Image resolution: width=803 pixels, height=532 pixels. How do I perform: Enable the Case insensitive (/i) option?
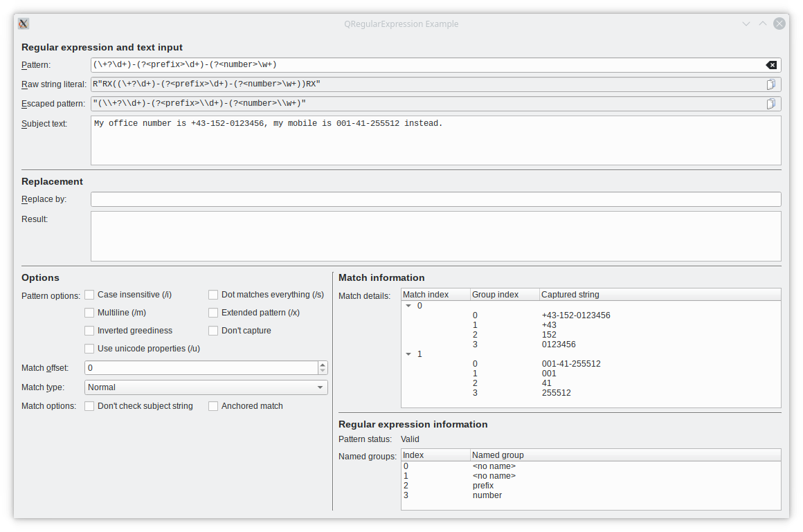pos(89,295)
